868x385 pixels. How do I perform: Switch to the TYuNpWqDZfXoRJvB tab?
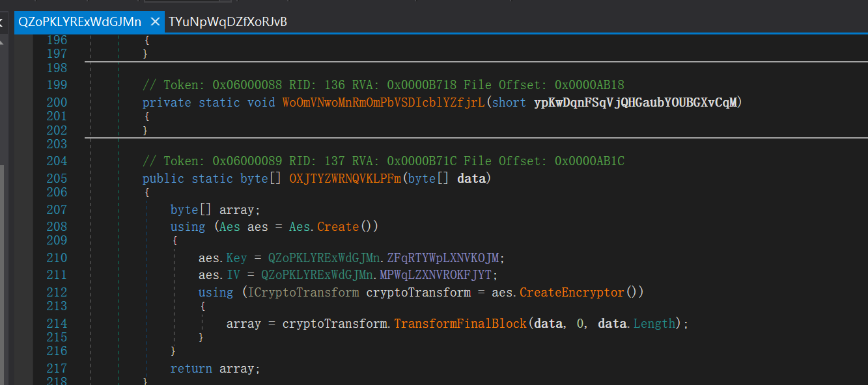(x=228, y=21)
